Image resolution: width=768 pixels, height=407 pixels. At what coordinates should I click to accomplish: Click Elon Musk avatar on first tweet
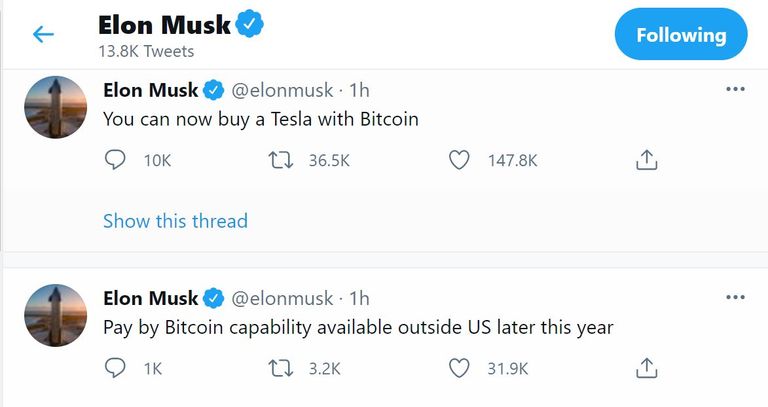click(55, 107)
